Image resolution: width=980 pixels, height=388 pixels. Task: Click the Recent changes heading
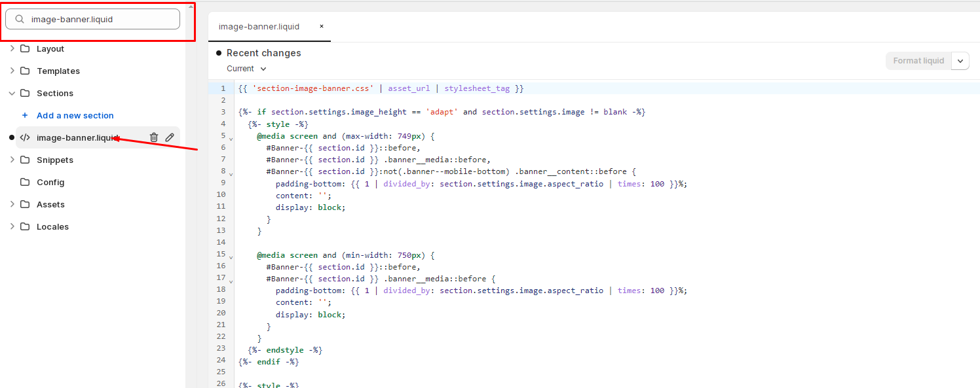click(264, 53)
